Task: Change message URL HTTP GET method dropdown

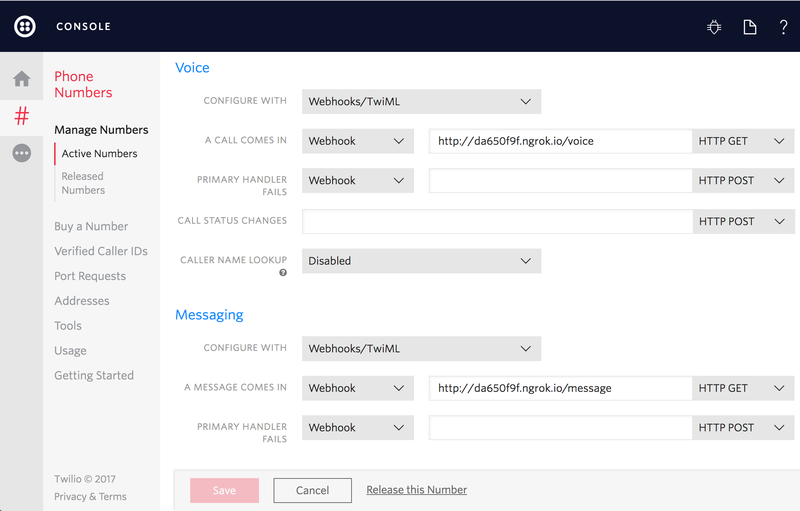Action: (743, 388)
